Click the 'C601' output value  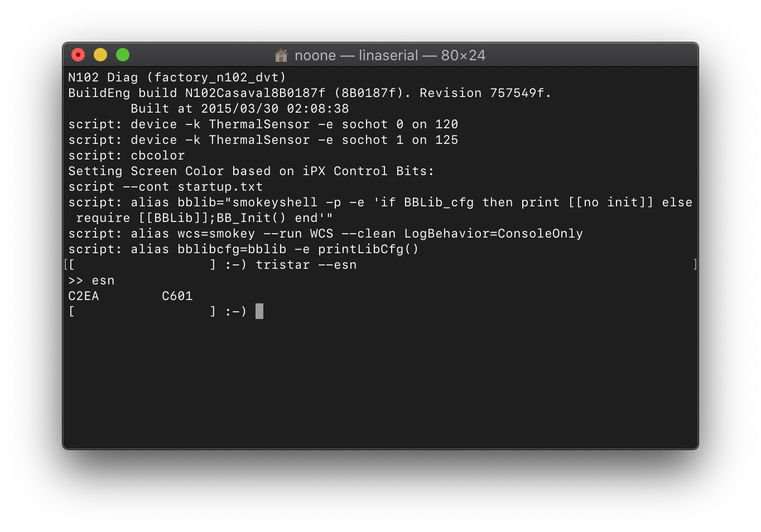pos(177,296)
